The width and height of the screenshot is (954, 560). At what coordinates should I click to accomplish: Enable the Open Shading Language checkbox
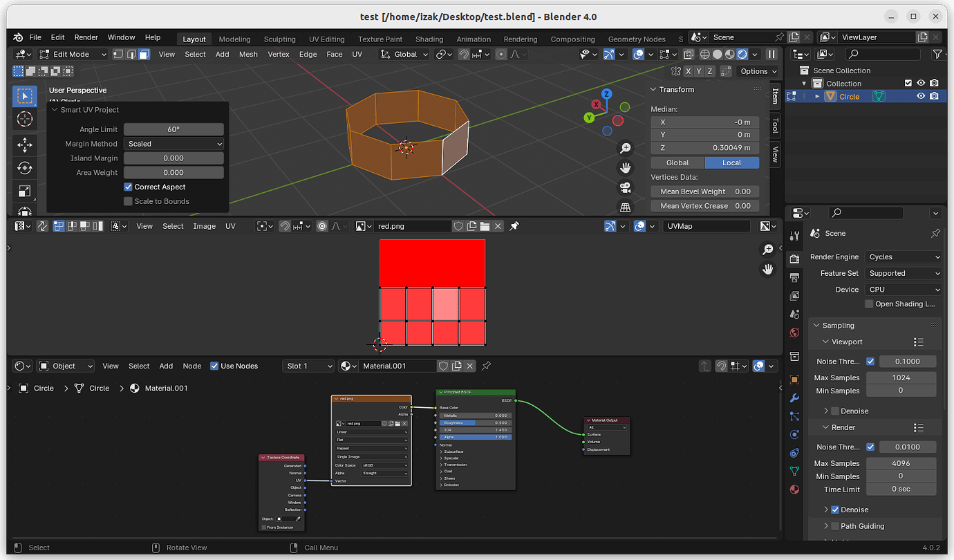(869, 304)
